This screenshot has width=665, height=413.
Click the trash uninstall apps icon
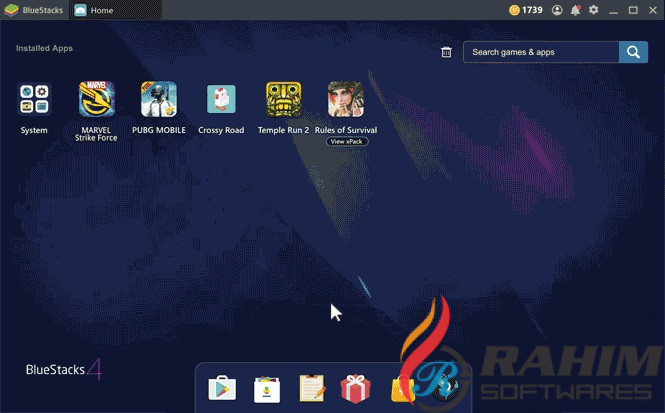[446, 52]
